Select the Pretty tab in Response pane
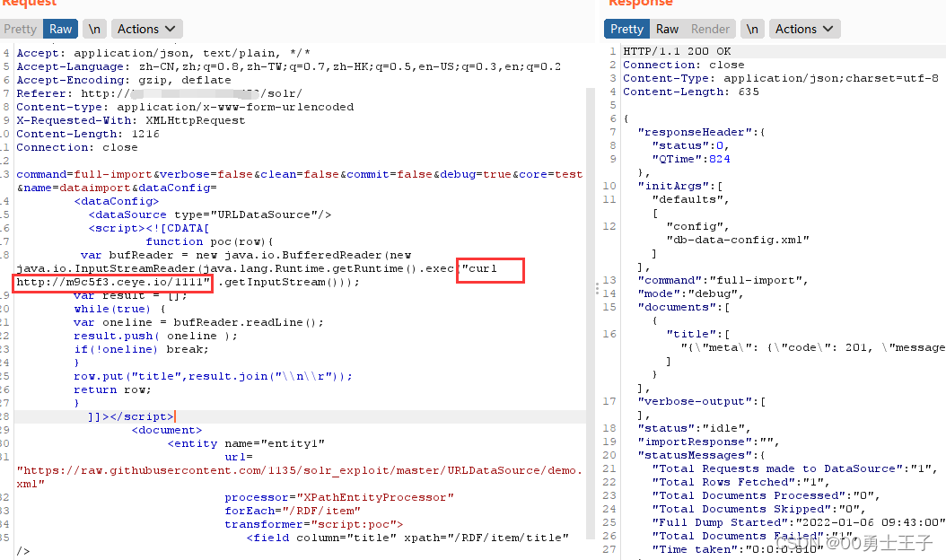Screen dimensions: 946x560 pyautogui.click(x=626, y=29)
